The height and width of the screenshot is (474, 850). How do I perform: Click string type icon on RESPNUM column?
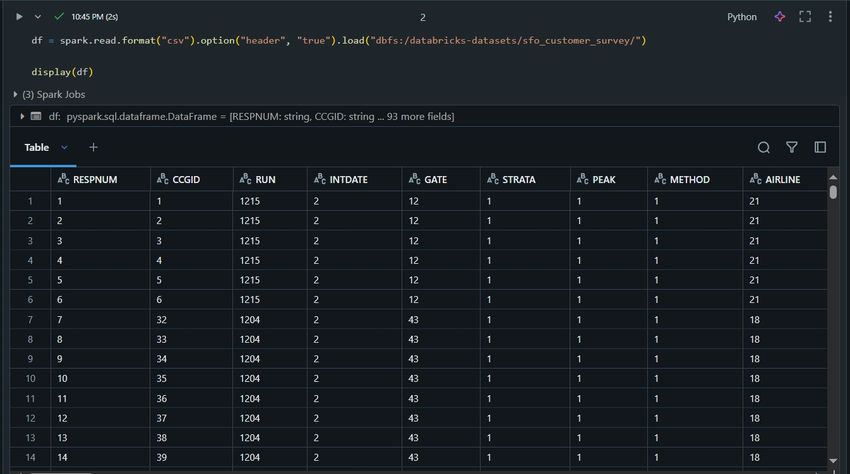click(x=63, y=179)
